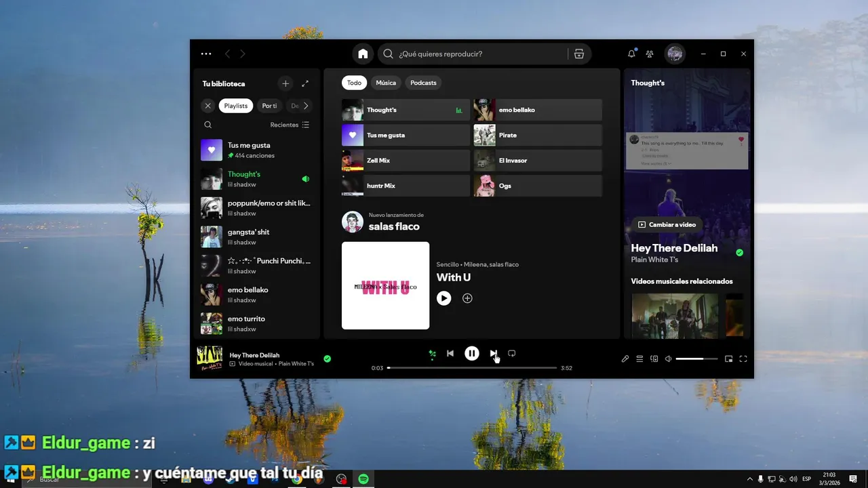The width and height of the screenshot is (868, 488).
Task: Toggle Smart Shuffle in player controls
Action: point(432,353)
